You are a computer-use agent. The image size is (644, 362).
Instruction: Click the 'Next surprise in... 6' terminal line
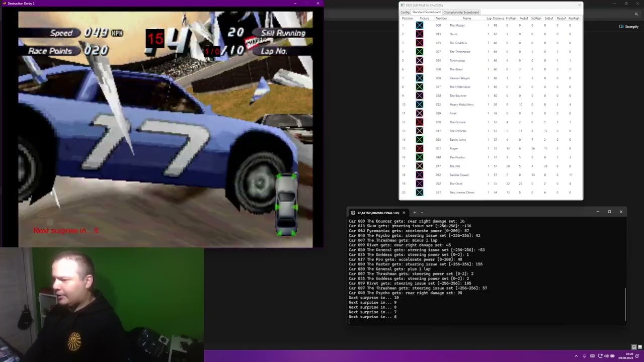[x=373, y=317]
